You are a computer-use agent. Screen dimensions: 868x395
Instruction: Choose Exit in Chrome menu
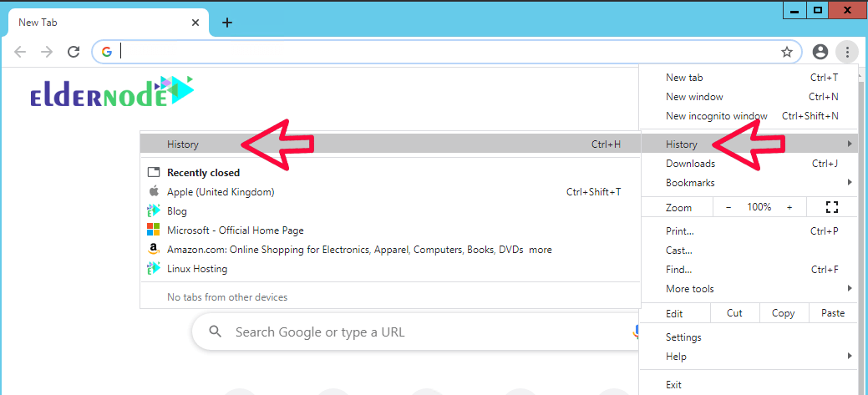click(749, 385)
